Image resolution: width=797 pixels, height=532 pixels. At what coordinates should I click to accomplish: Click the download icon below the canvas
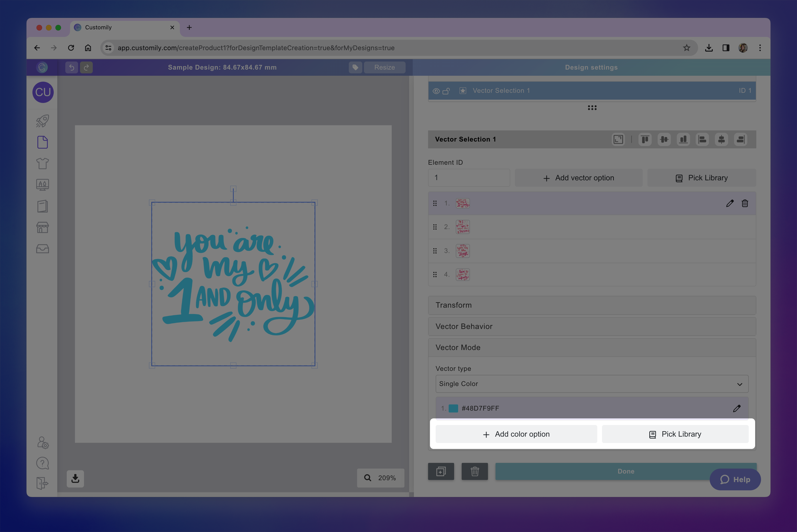[75, 478]
